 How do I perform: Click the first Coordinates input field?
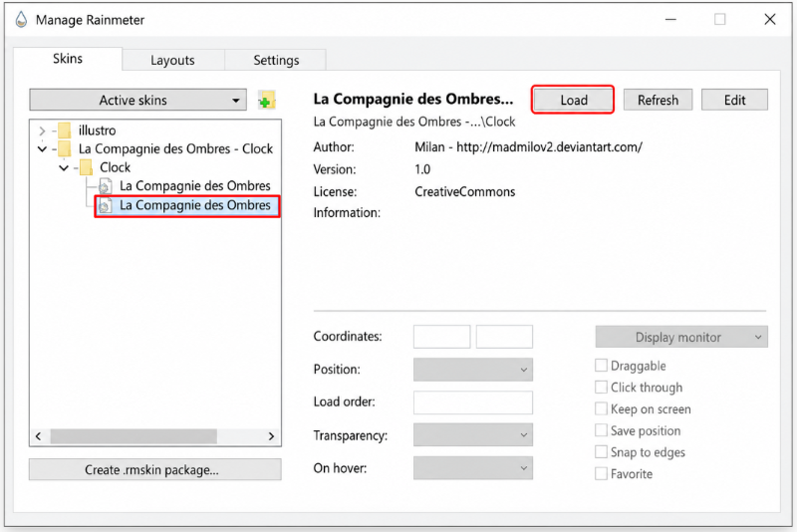[441, 337]
